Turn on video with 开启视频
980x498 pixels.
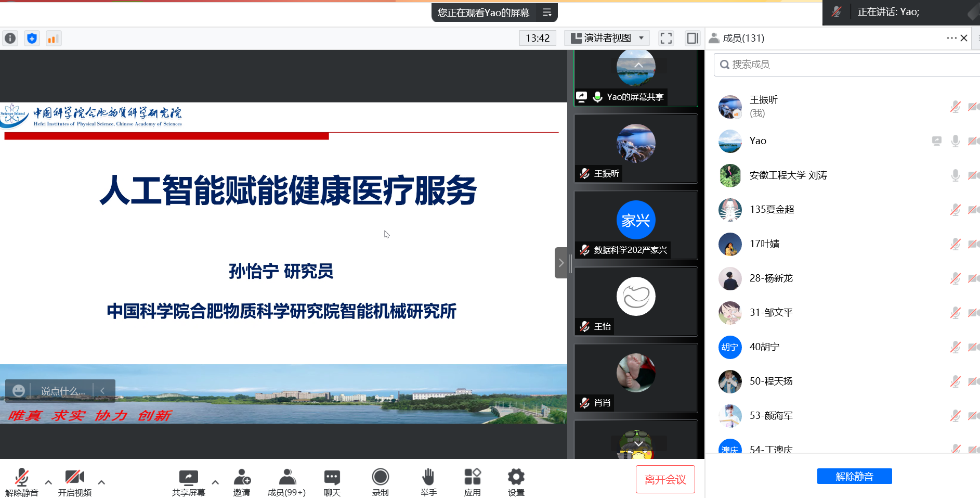(x=74, y=482)
